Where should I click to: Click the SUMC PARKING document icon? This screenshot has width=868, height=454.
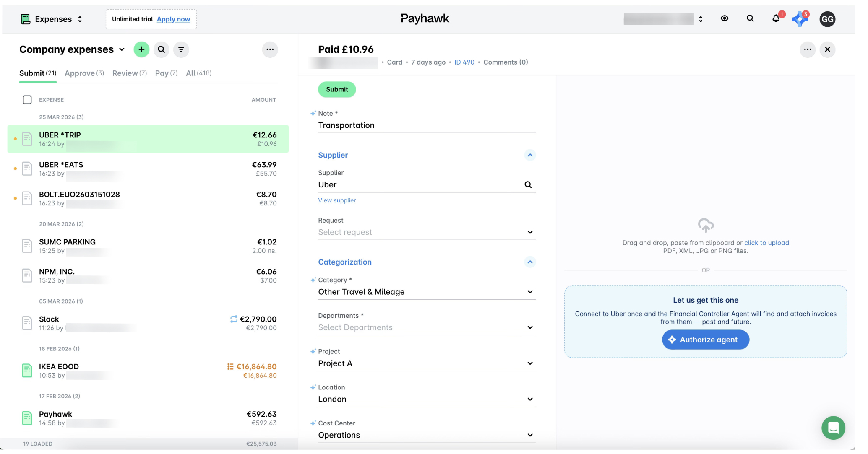tap(27, 246)
